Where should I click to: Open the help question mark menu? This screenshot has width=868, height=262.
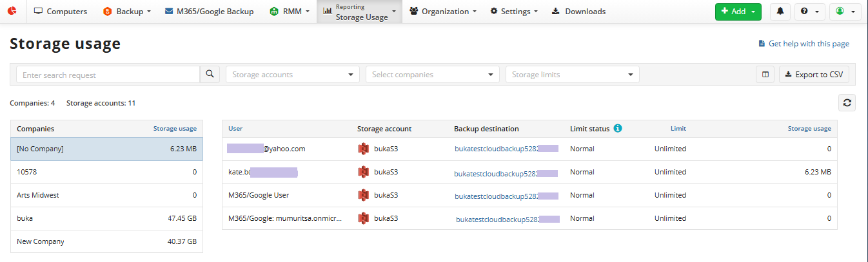pyautogui.click(x=810, y=12)
